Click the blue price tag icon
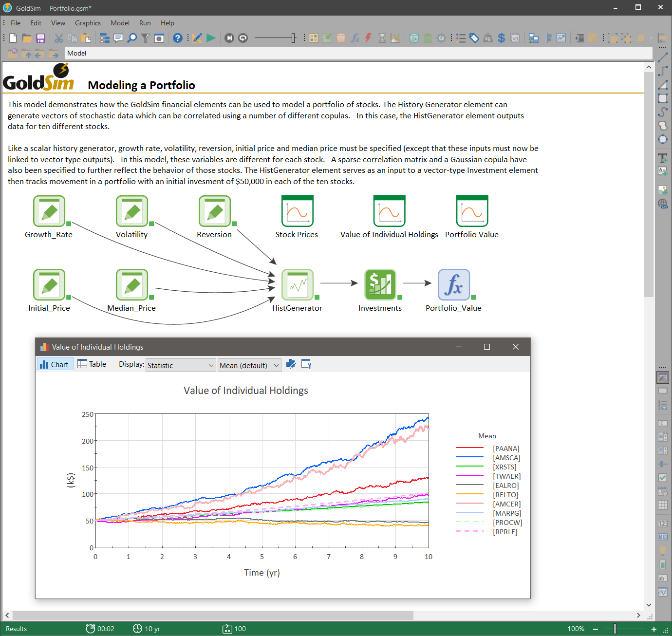 click(x=474, y=38)
